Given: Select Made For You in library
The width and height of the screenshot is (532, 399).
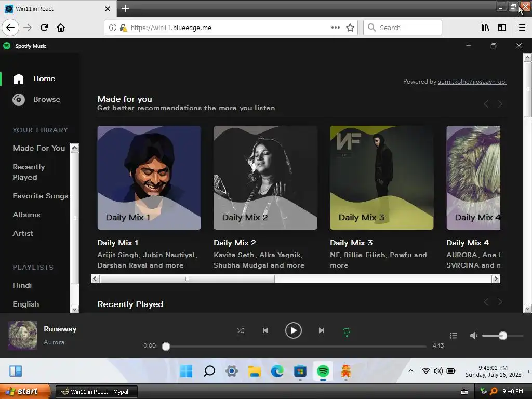Looking at the screenshot, I should 38,148.
